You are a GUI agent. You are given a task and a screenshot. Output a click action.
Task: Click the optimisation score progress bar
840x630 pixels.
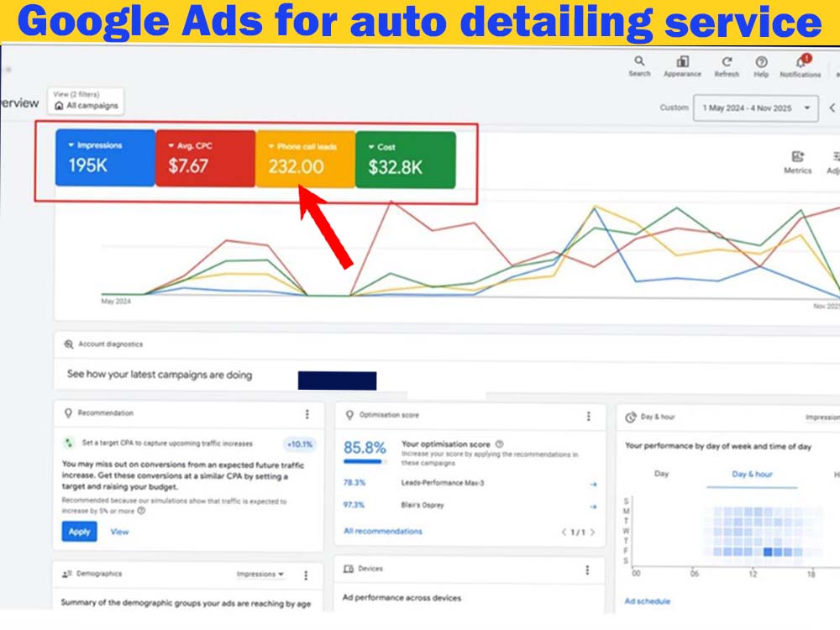(365, 461)
